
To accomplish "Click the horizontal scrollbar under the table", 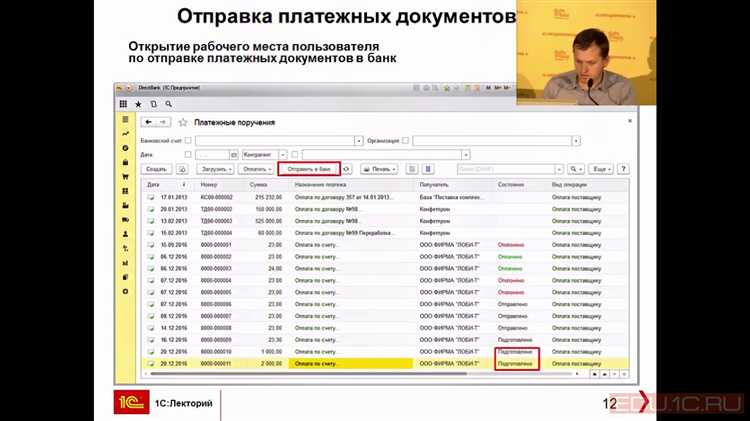I will pos(309,374).
